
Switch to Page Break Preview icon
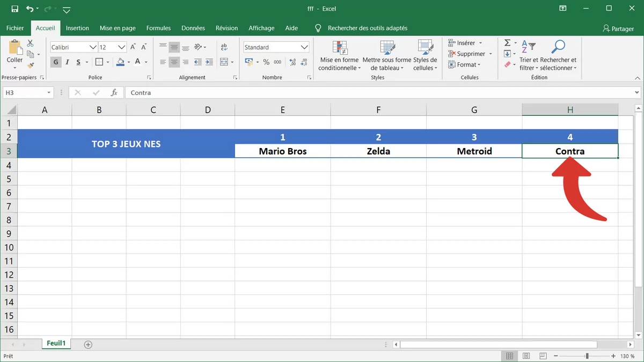(x=543, y=356)
